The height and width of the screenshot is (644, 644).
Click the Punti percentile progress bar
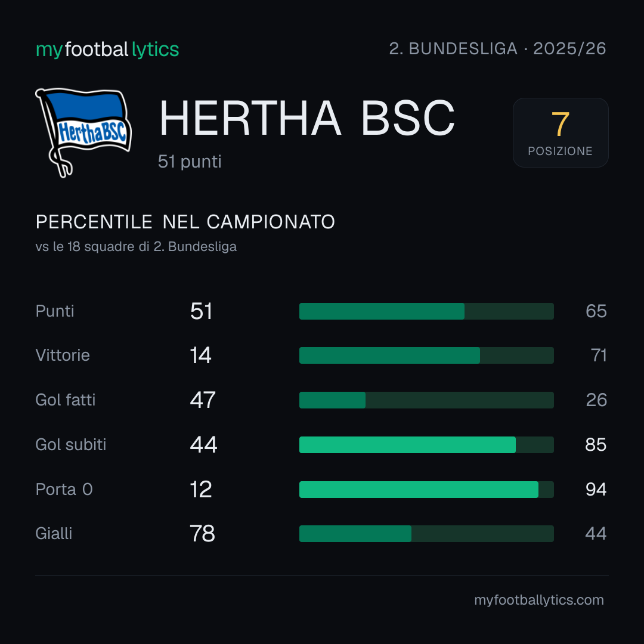pyautogui.click(x=426, y=311)
